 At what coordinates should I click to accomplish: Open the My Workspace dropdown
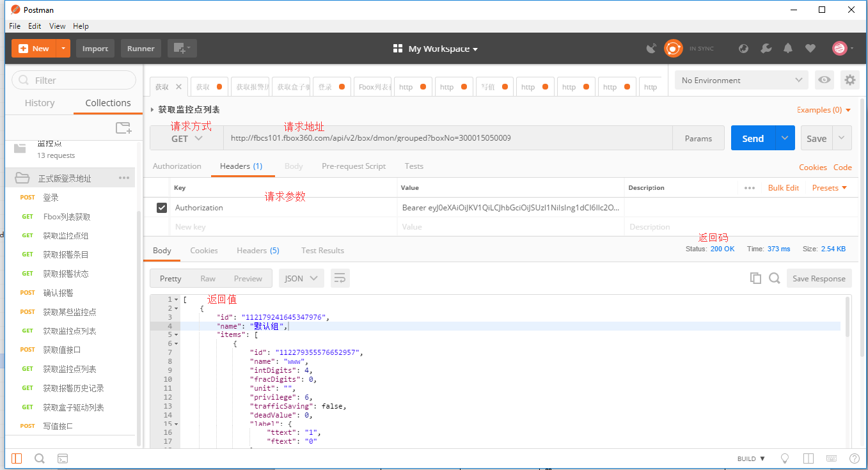point(435,49)
